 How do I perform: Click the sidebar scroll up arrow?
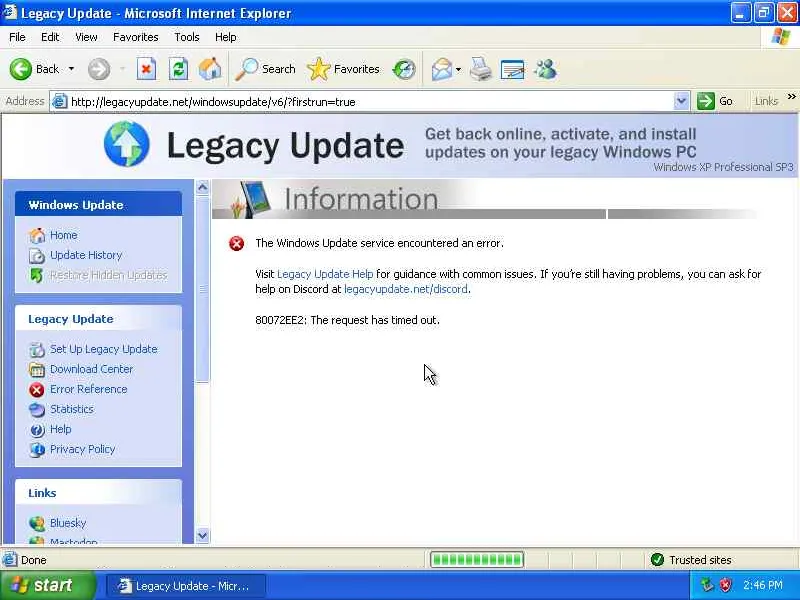[x=203, y=188]
